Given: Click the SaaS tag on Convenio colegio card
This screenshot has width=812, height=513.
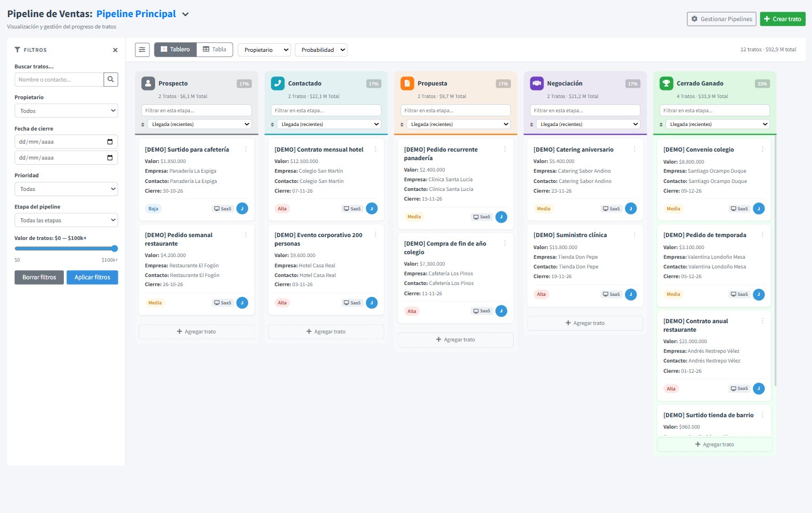Looking at the screenshot, I should tap(739, 209).
